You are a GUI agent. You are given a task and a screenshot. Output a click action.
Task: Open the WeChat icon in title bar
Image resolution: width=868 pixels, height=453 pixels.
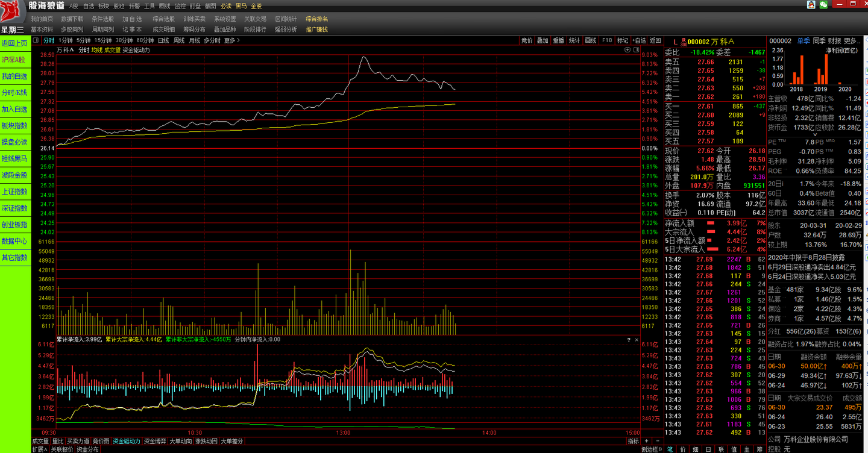click(823, 5)
